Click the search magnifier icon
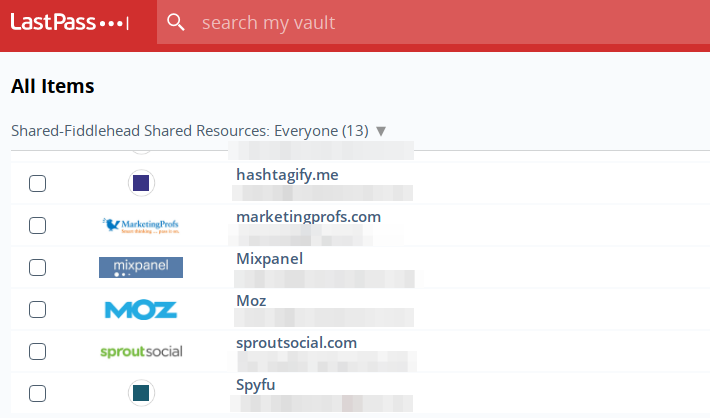 click(x=176, y=22)
